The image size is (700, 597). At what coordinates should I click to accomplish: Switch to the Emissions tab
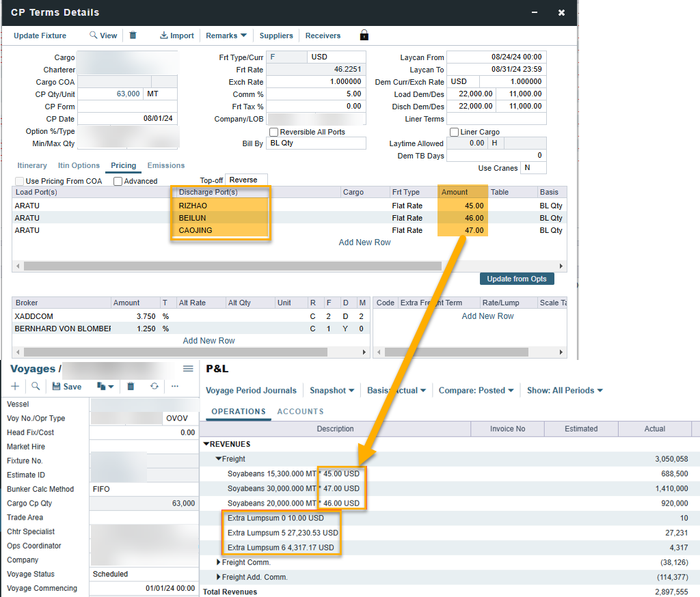166,165
